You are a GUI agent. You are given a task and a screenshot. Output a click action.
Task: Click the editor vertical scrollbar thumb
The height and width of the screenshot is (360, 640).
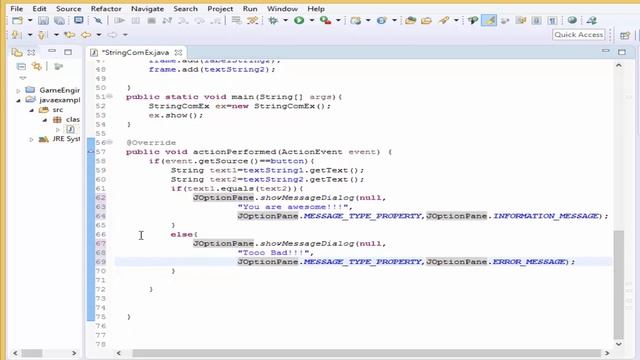point(619,284)
